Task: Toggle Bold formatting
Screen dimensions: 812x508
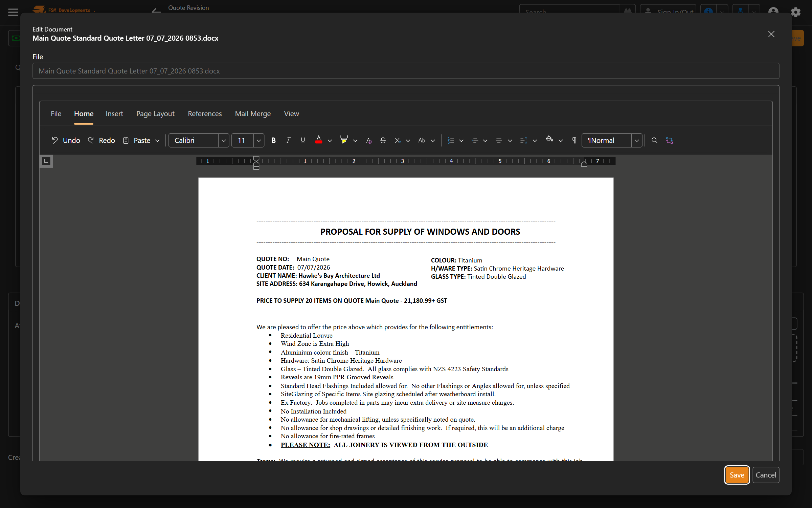Action: pos(273,141)
